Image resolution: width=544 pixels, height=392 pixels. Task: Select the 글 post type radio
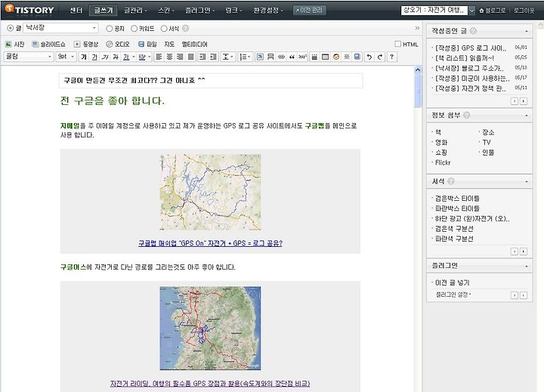coord(10,29)
